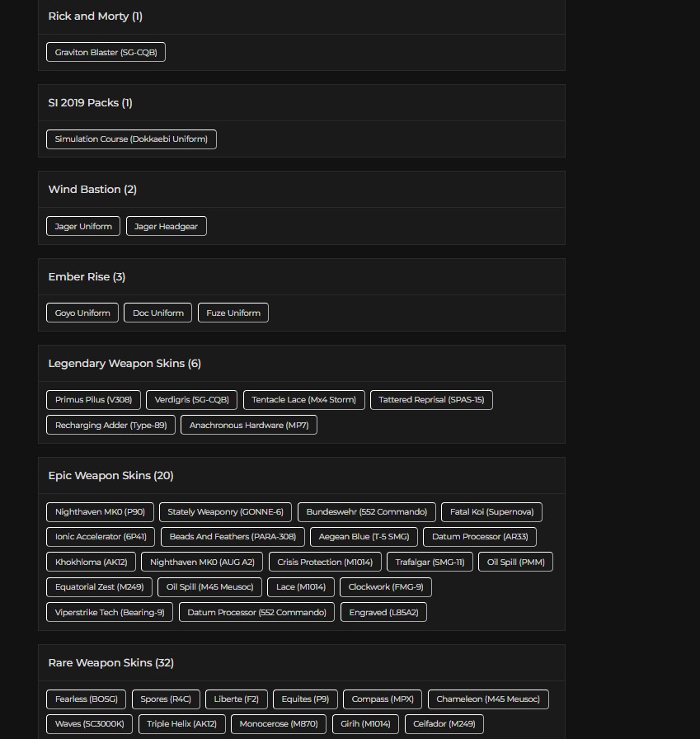
Task: Click Oil Spill (PMM) tag
Action: (x=516, y=562)
